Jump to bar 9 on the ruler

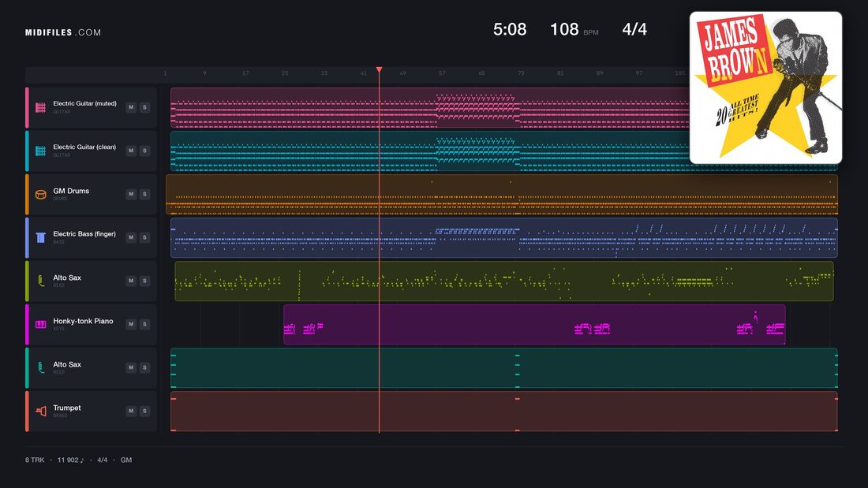(205, 73)
